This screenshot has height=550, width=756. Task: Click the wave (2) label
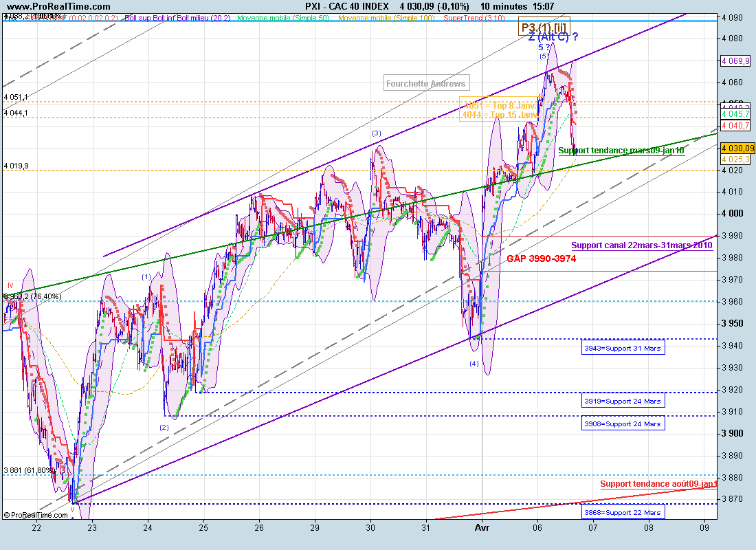coord(164,427)
